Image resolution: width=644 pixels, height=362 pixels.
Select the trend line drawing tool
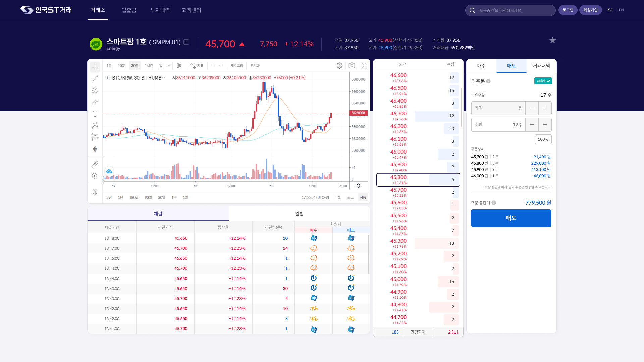point(95,79)
